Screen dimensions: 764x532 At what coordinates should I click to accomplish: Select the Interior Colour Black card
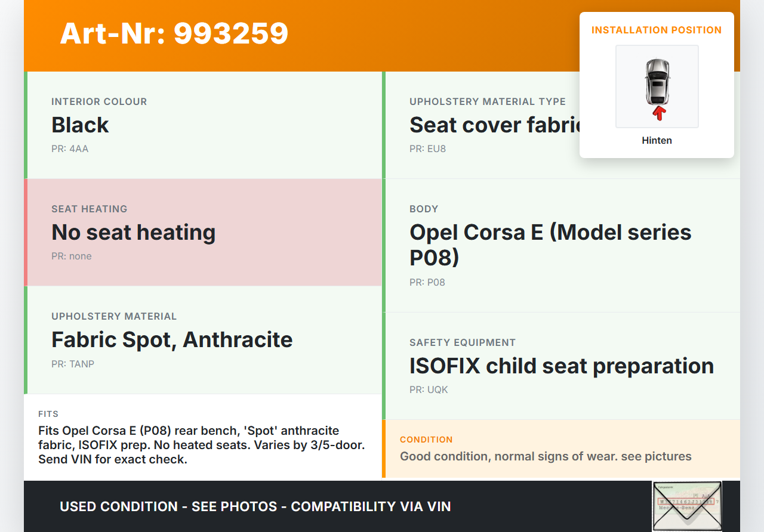(203, 125)
